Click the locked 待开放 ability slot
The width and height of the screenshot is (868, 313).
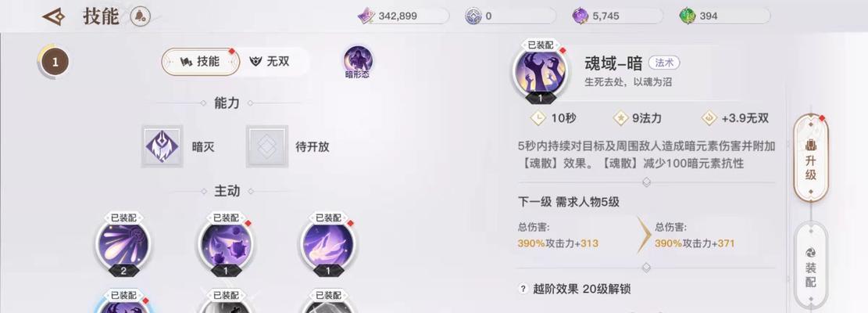coord(267,146)
